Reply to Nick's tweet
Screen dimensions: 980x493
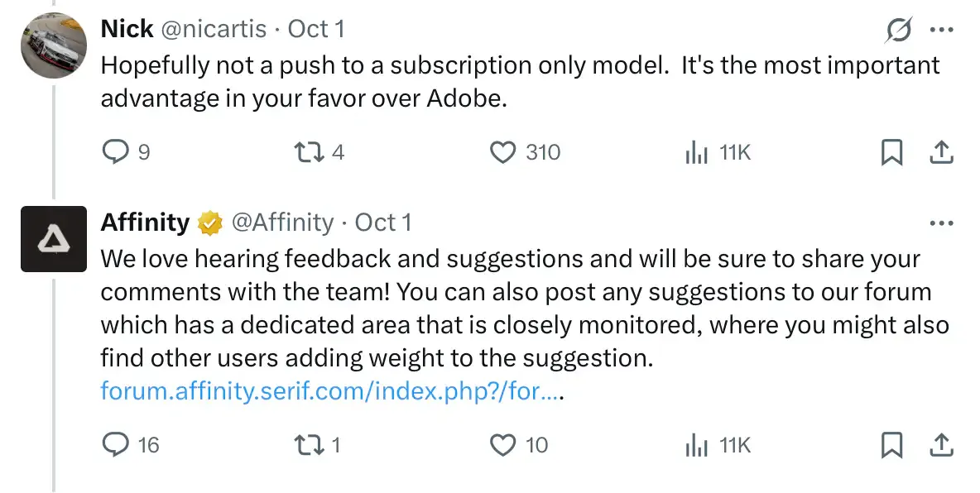115,152
